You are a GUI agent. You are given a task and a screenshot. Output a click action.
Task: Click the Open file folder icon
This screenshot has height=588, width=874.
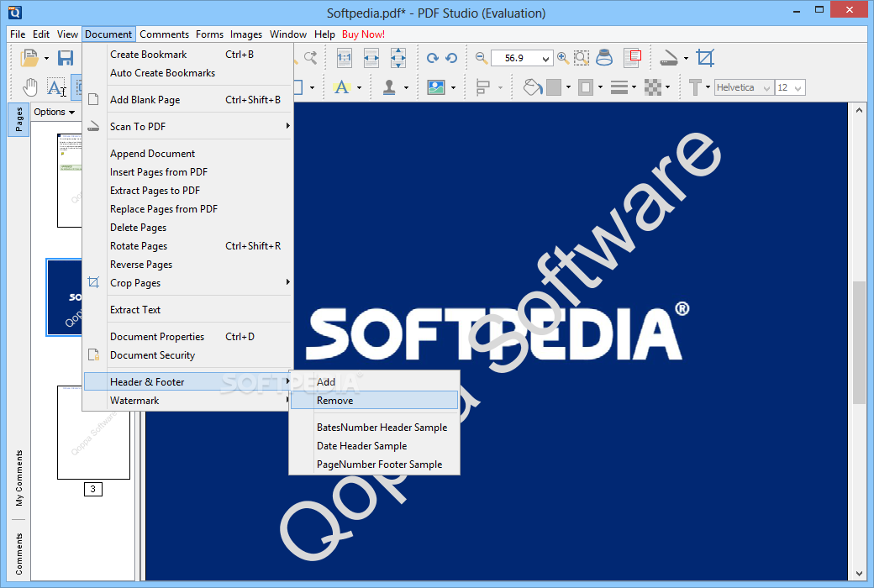click(x=29, y=58)
